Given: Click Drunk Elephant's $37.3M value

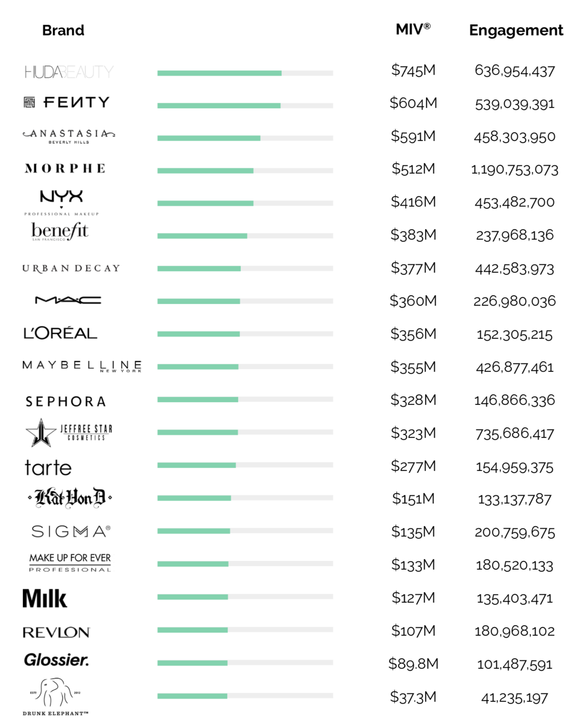Looking at the screenshot, I should tap(413, 697).
